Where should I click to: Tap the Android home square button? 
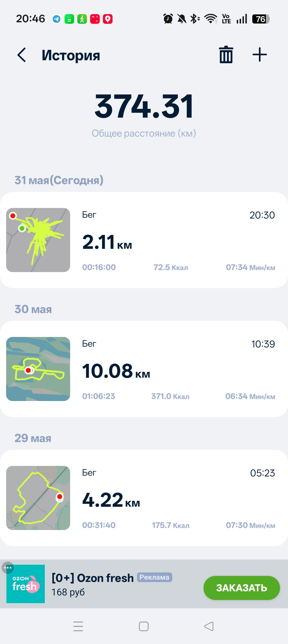pyautogui.click(x=144, y=626)
